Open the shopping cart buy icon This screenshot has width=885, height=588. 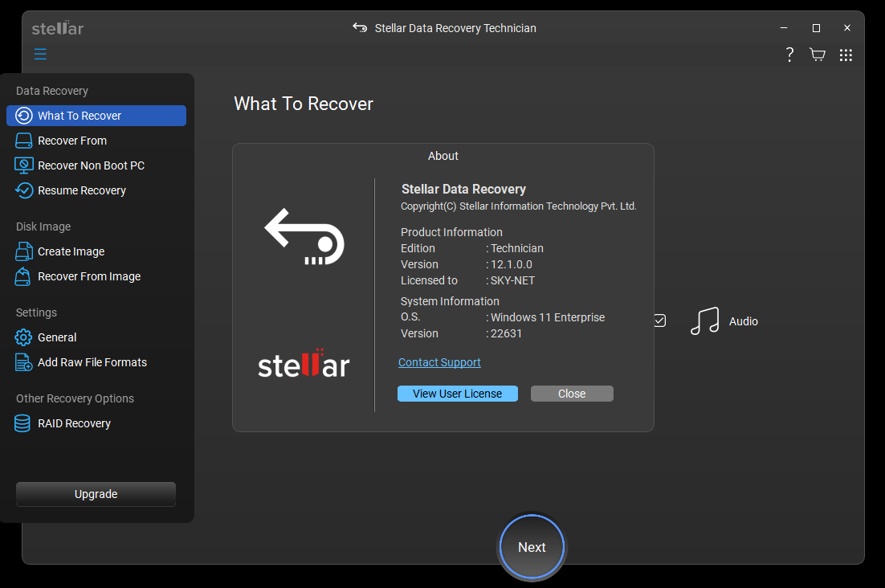[x=818, y=55]
